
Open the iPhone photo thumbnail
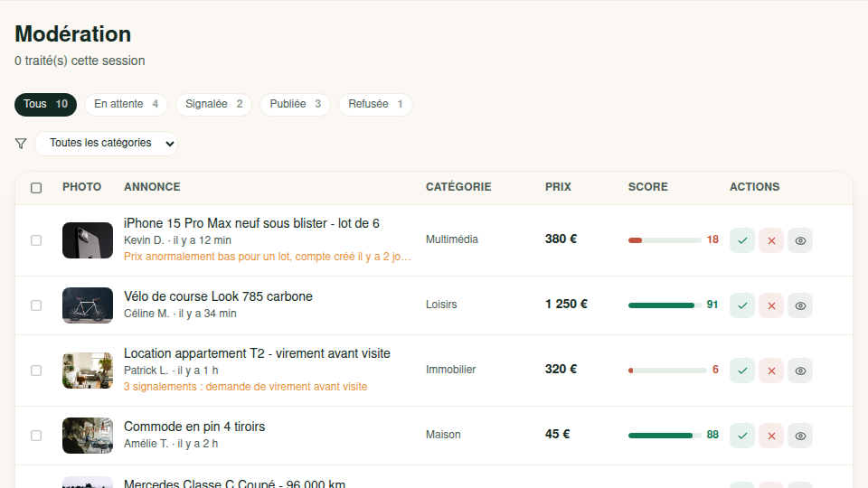pos(88,240)
